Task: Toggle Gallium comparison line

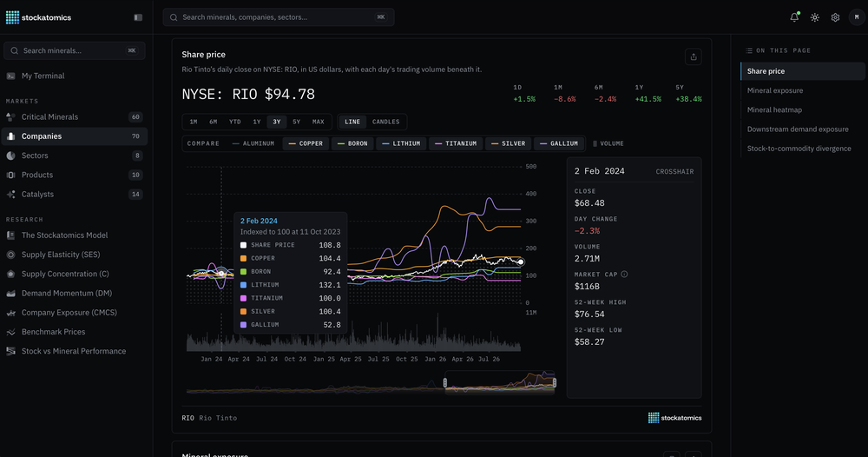Action: click(x=559, y=143)
